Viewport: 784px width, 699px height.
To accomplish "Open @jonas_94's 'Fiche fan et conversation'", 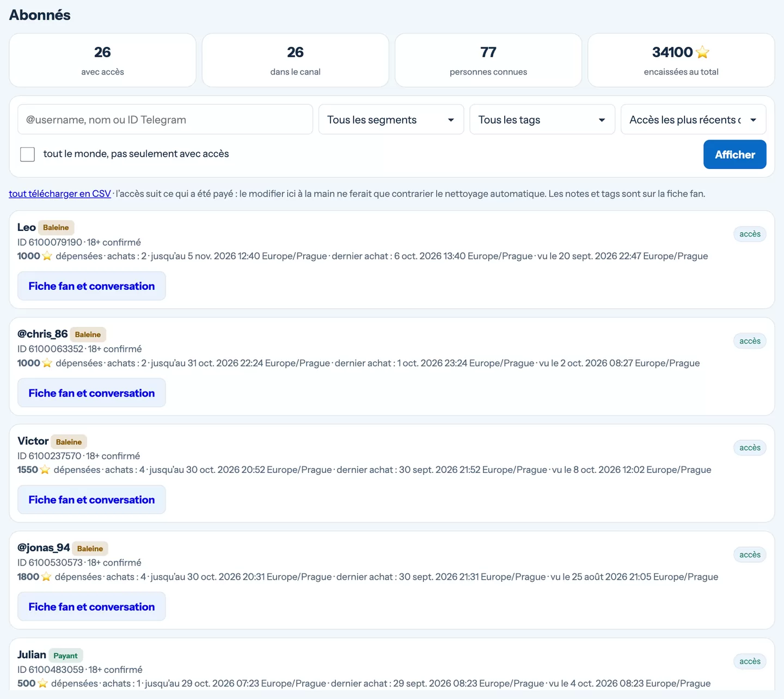I will click(91, 606).
